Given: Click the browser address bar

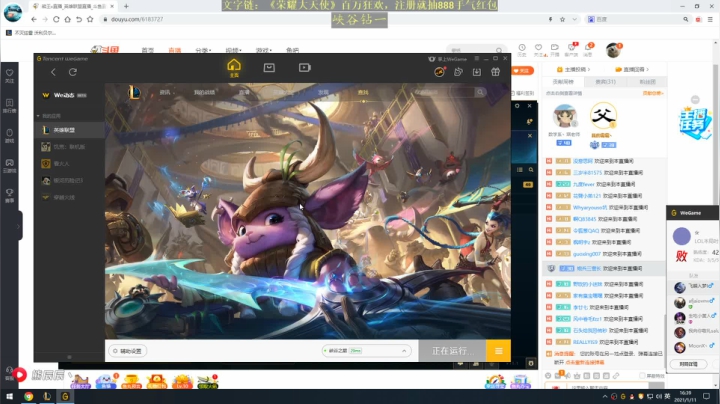Looking at the screenshot, I should [x=321, y=19].
